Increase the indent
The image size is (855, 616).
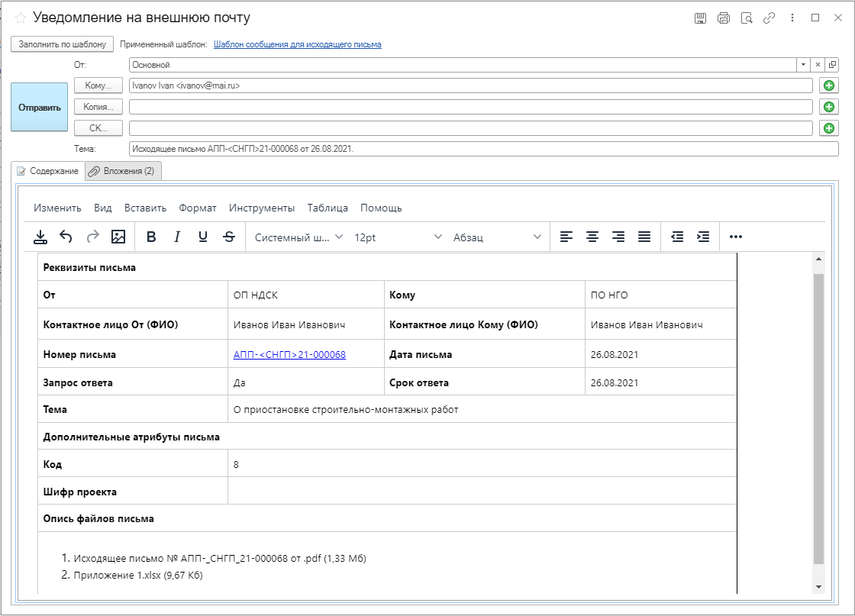703,237
